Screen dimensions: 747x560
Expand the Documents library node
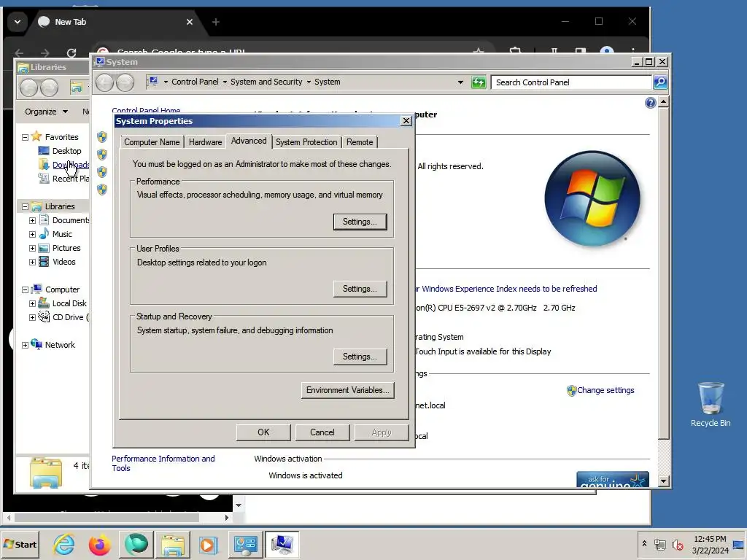tap(32, 220)
